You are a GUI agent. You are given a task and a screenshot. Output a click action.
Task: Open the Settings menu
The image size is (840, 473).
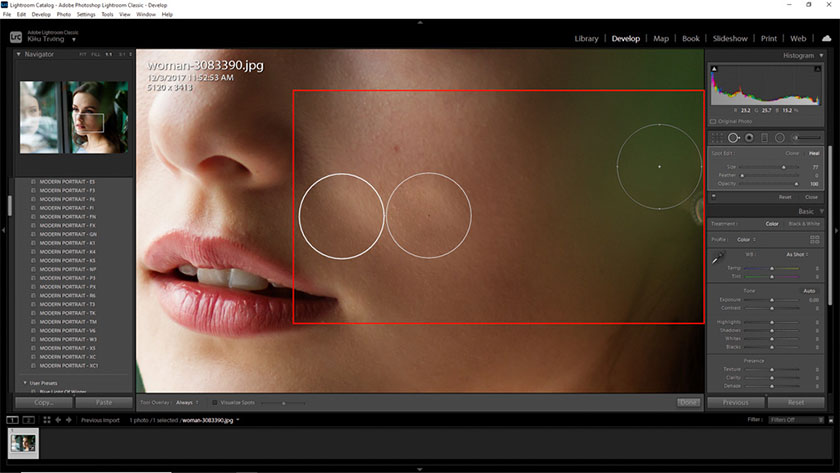pyautogui.click(x=86, y=14)
